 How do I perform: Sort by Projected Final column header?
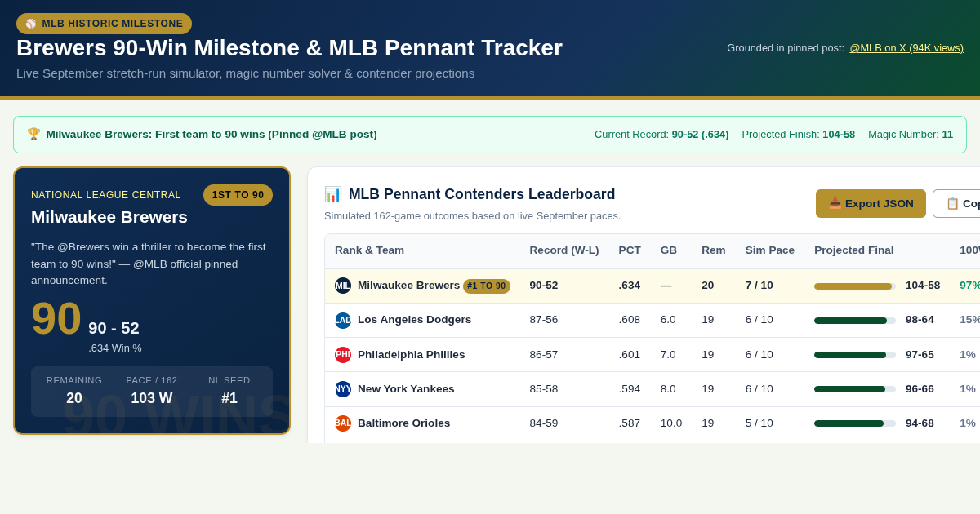tap(854, 250)
